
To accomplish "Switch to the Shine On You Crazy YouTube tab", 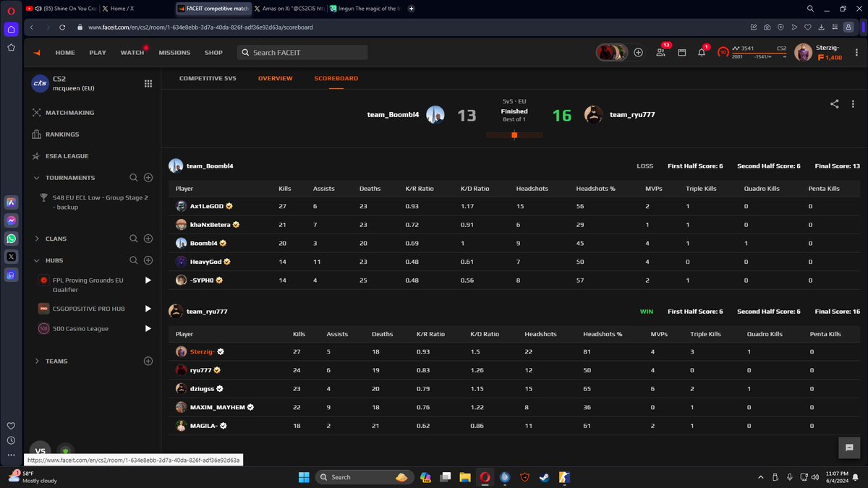I will click(x=61, y=9).
